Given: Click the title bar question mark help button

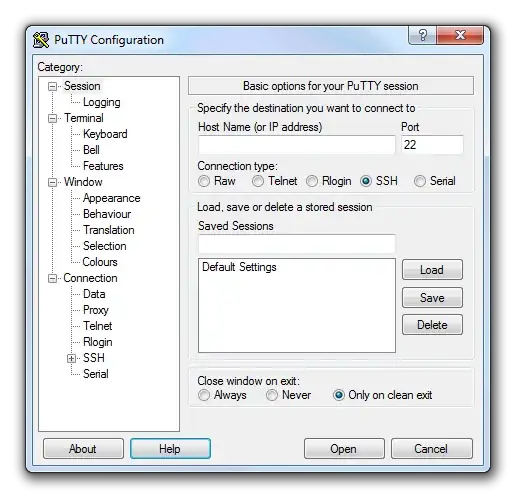Looking at the screenshot, I should (422, 35).
